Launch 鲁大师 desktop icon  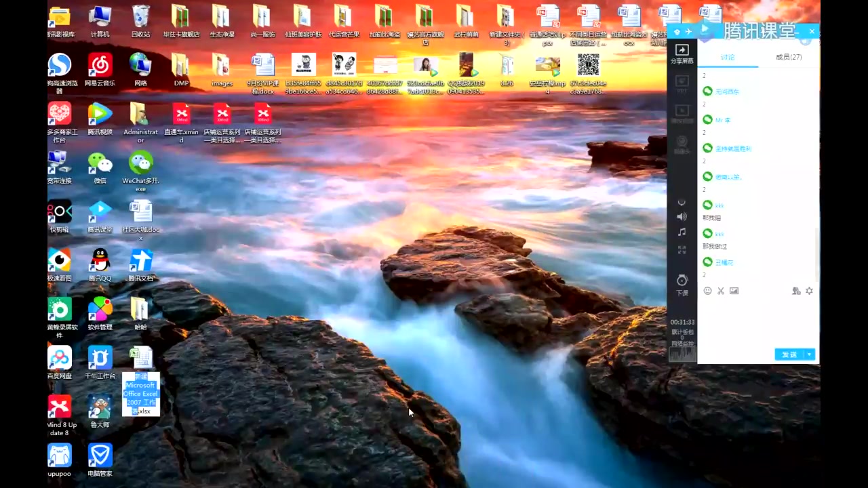pos(100,411)
